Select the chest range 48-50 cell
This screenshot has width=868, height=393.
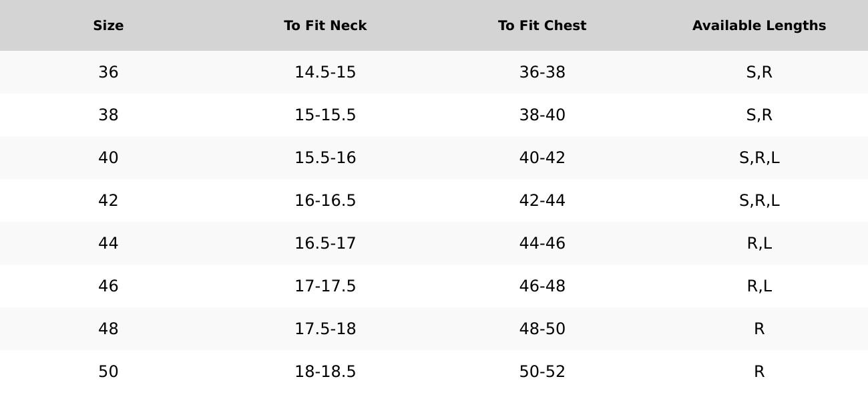542,329
